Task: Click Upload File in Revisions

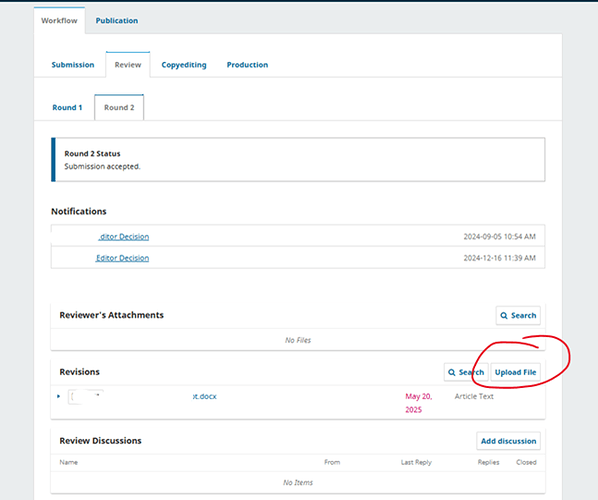Action: (515, 372)
